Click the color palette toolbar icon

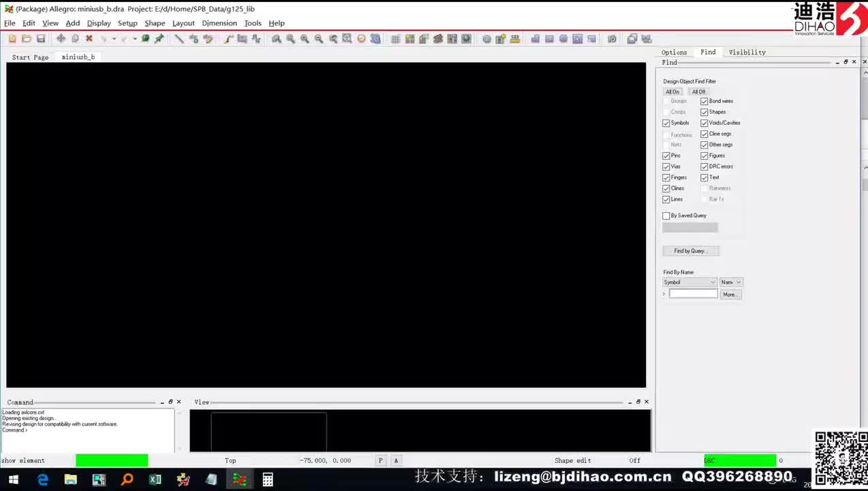[x=409, y=39]
